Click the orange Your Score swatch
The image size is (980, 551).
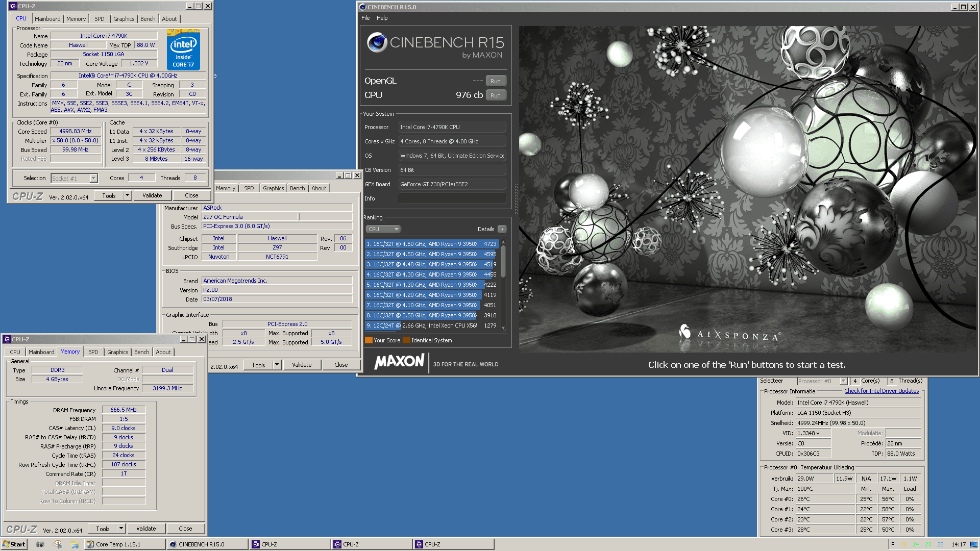click(369, 340)
